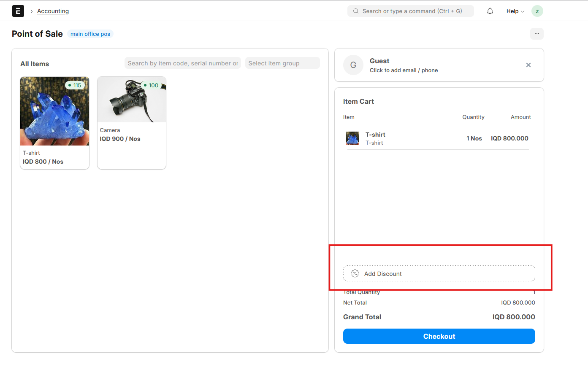Open the ellipsis menu for Point of Sale

pyautogui.click(x=537, y=34)
